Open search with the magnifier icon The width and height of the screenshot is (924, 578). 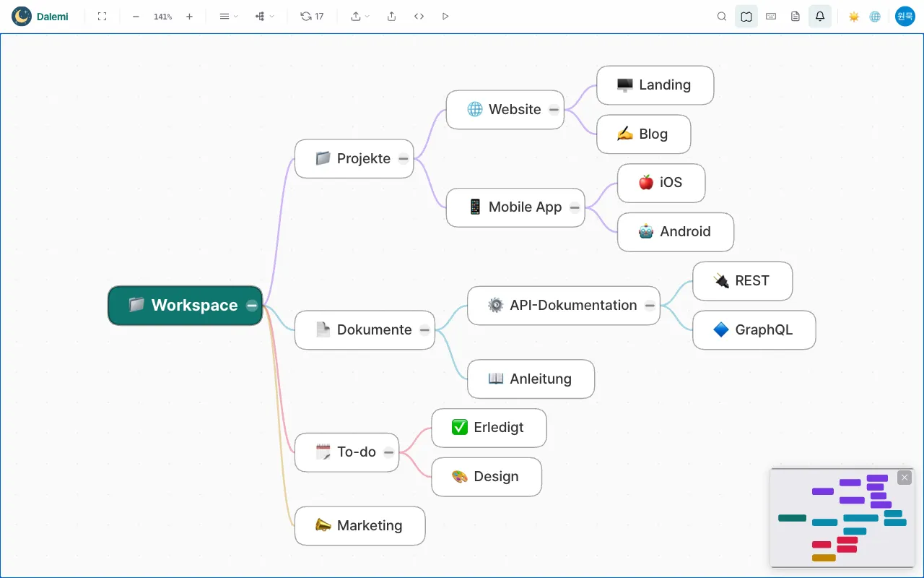click(x=722, y=16)
